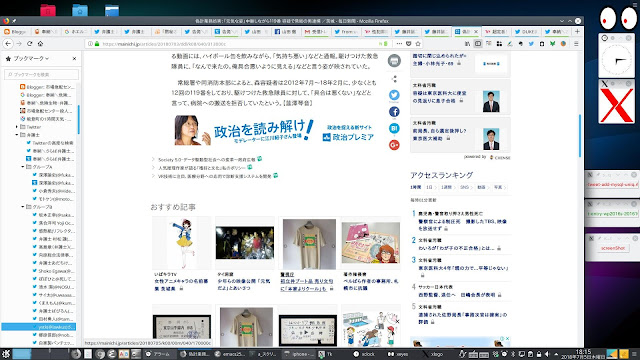
Task: Bookmark this page with the star icon
Action: click(418, 44)
